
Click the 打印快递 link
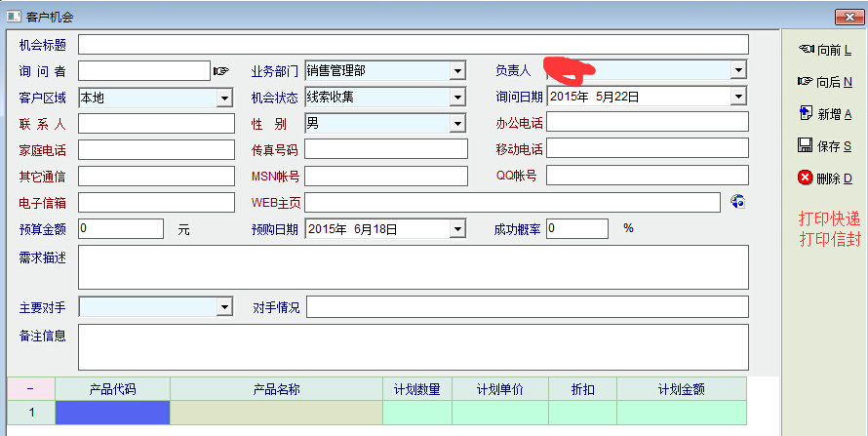coord(829,218)
